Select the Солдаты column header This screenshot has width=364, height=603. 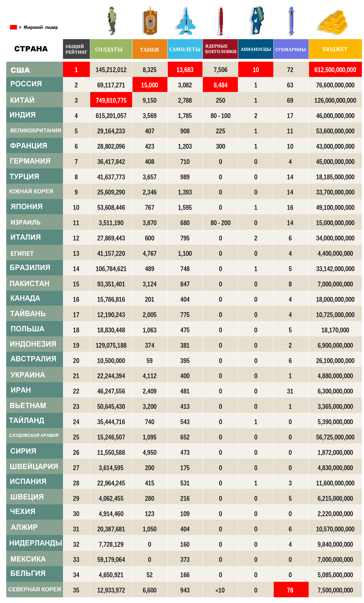(111, 49)
